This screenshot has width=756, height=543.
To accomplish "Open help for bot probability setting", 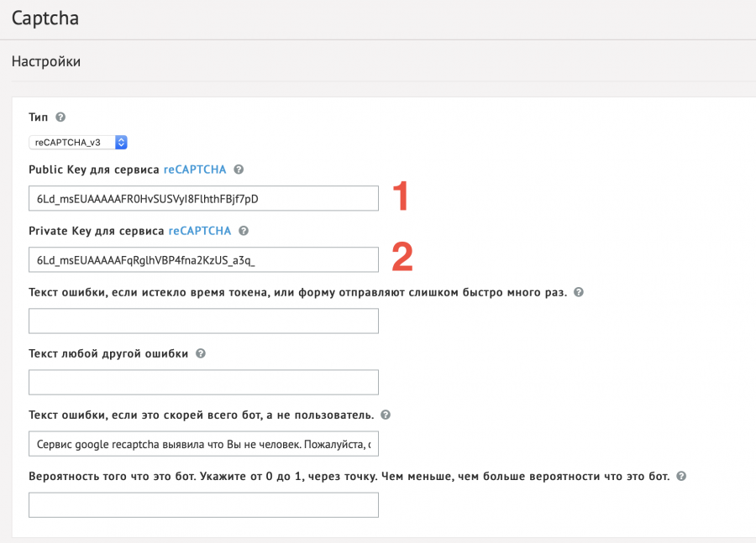I will click(x=681, y=476).
